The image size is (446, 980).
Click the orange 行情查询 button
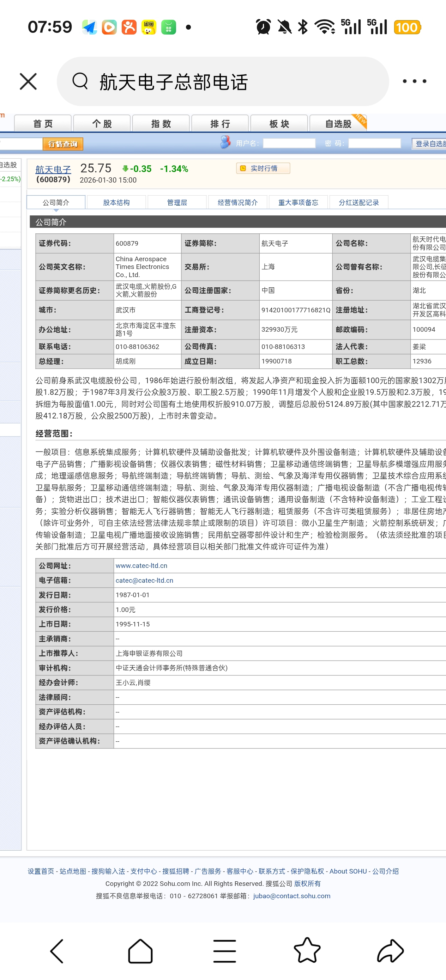pos(63,144)
